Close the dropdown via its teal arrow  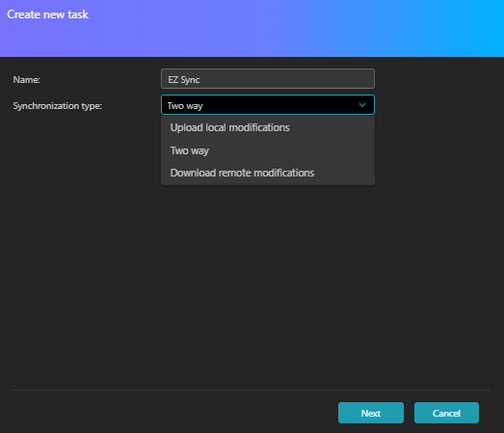click(x=362, y=105)
